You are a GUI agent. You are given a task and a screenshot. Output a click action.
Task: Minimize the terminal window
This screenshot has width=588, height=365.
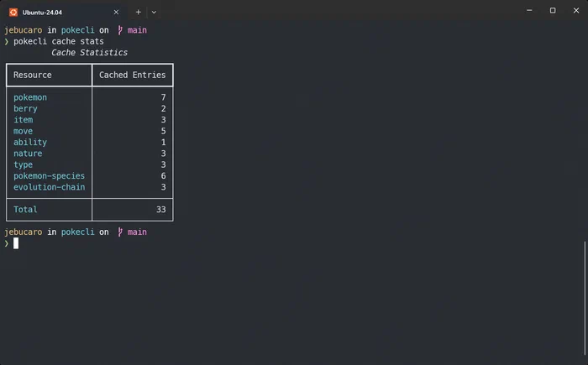(x=529, y=11)
